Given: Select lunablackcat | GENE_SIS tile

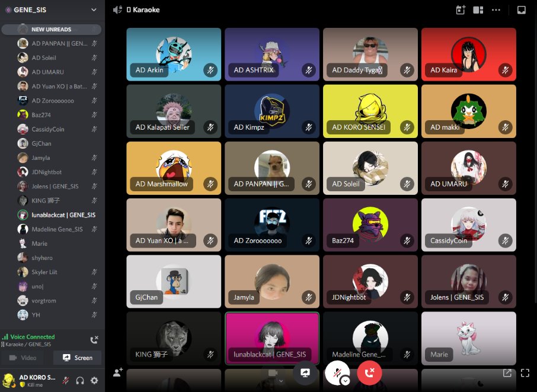Looking at the screenshot, I should coord(272,338).
